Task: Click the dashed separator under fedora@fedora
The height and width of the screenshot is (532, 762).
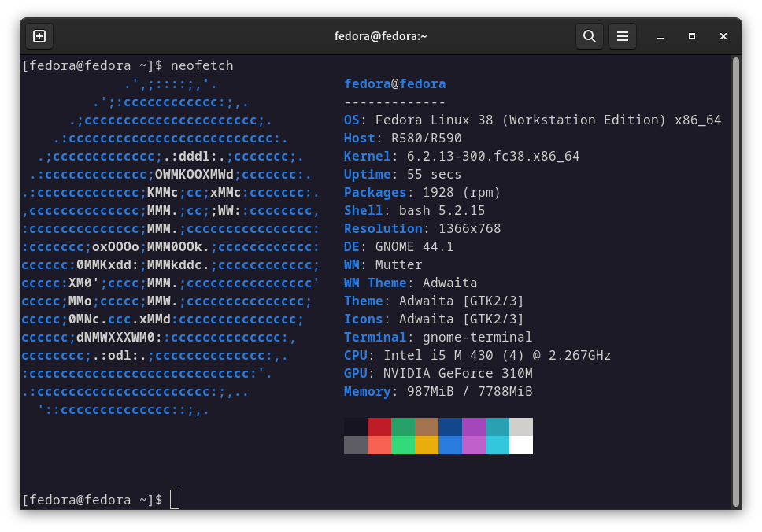Action: tap(394, 102)
